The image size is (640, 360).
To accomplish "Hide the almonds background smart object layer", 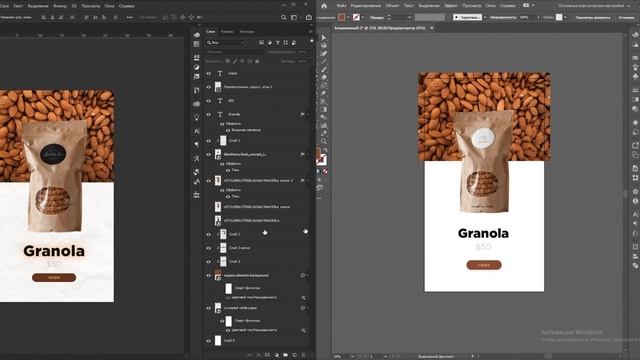I will point(209,276).
